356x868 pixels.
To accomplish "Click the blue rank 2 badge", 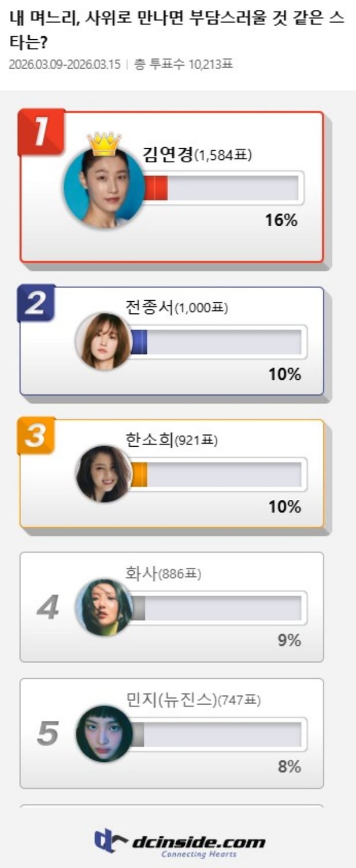I will point(36,304).
